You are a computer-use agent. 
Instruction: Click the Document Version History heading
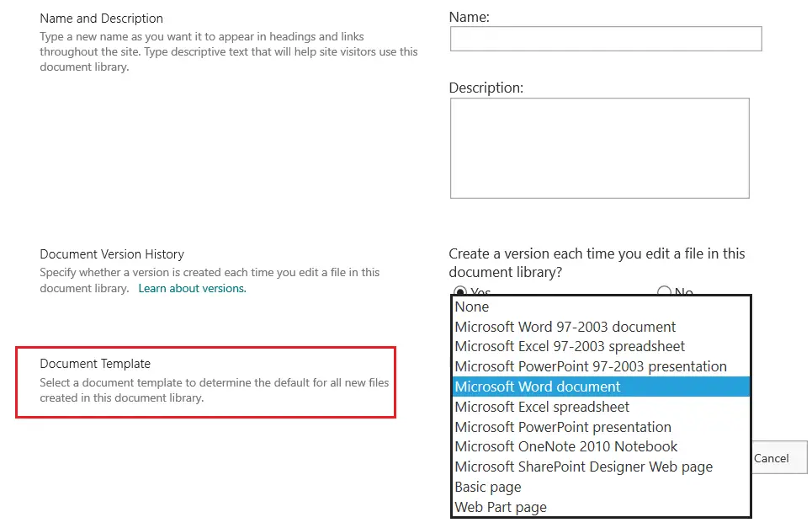112,254
